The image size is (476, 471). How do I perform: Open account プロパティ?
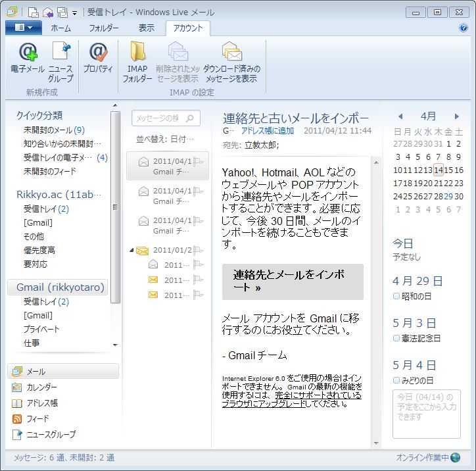[x=98, y=58]
